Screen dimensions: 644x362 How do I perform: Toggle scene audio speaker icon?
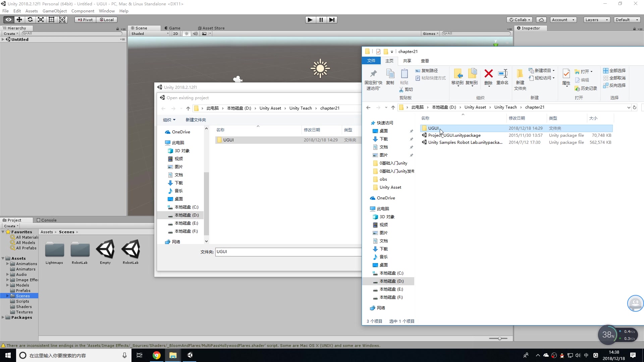195,34
